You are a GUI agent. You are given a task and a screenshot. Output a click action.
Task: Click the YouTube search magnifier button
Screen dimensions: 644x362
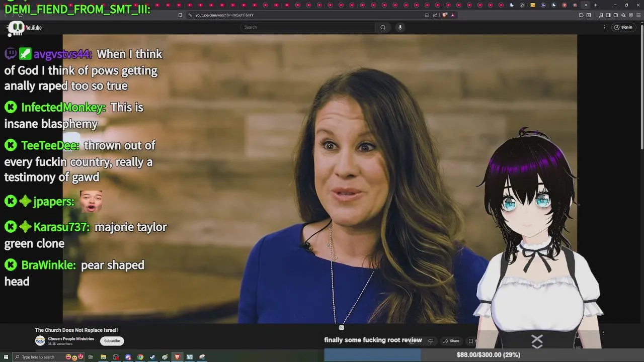[383, 27]
